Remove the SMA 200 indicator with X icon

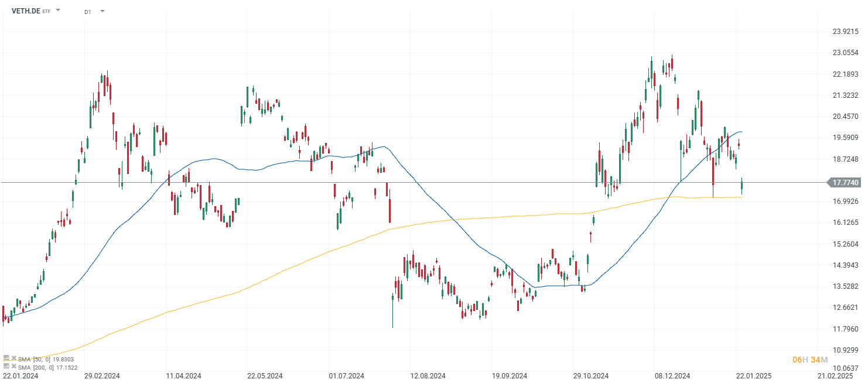click(13, 366)
